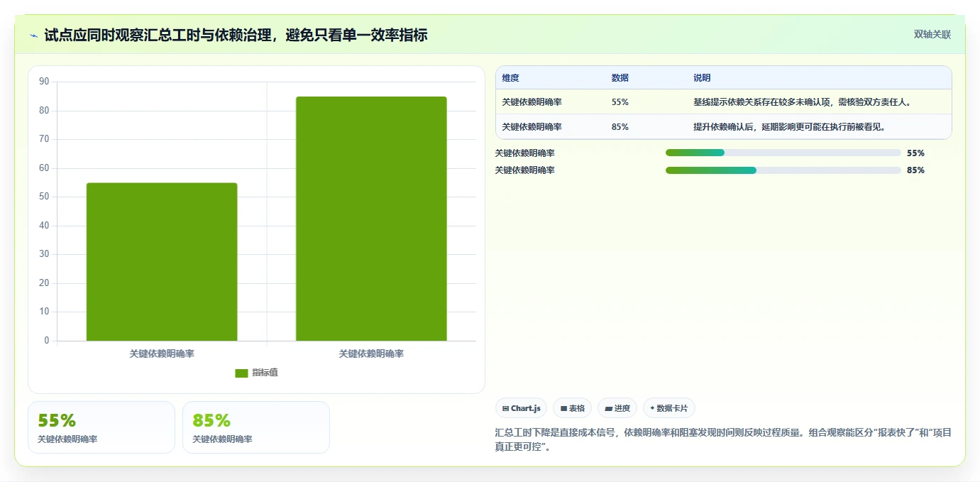The image size is (980, 482).
Task: Click the chart bar reaching 85
Action: 371,219
